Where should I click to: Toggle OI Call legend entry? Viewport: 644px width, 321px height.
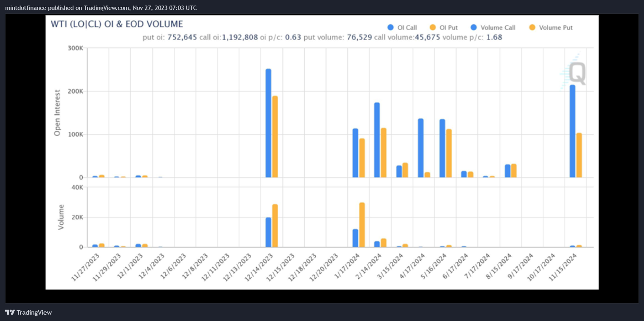pos(402,27)
